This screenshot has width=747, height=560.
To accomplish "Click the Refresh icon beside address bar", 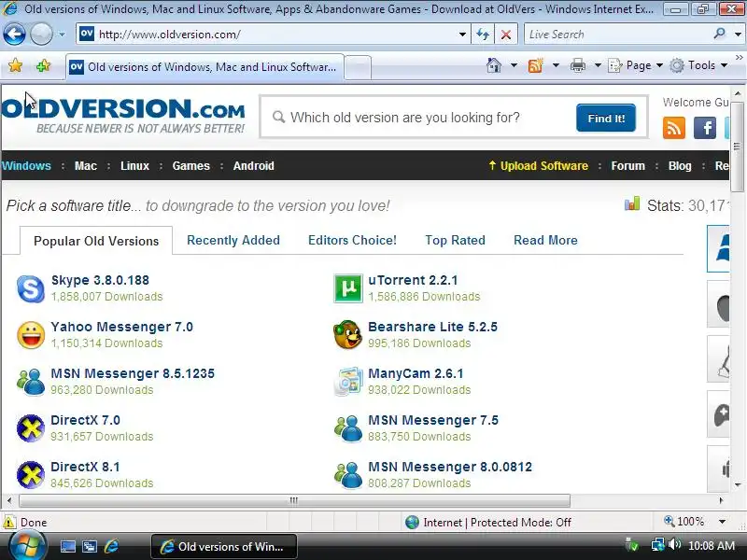I will 483,35.
